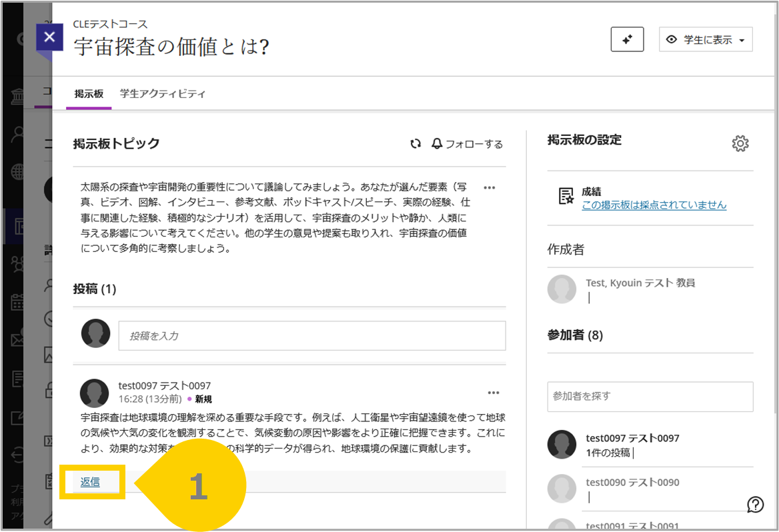Follow the topic via フォローする bell

point(467,143)
